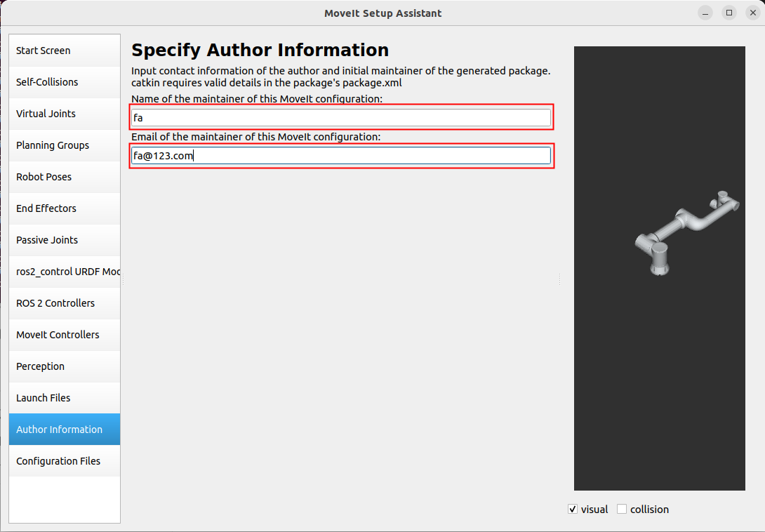Select Perception step
765x532 pixels.
tap(65, 366)
